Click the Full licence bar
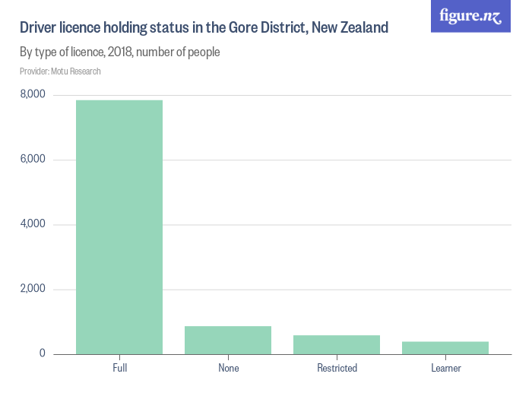The image size is (532, 399). pyautogui.click(x=119, y=226)
